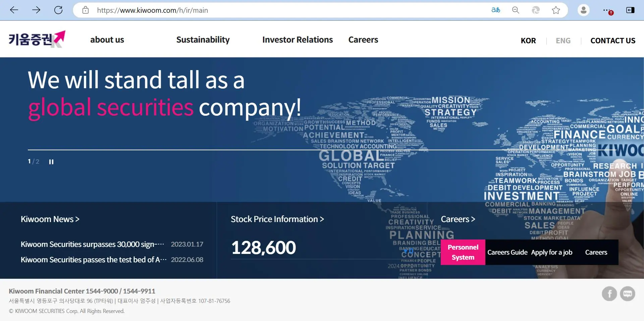View site info via the lock icon
Viewport: 644px width, 321px height.
[x=86, y=10]
